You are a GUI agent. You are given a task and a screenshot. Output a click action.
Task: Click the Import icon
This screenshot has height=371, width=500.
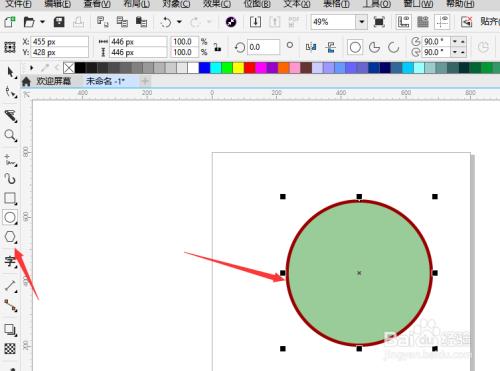tap(255, 22)
